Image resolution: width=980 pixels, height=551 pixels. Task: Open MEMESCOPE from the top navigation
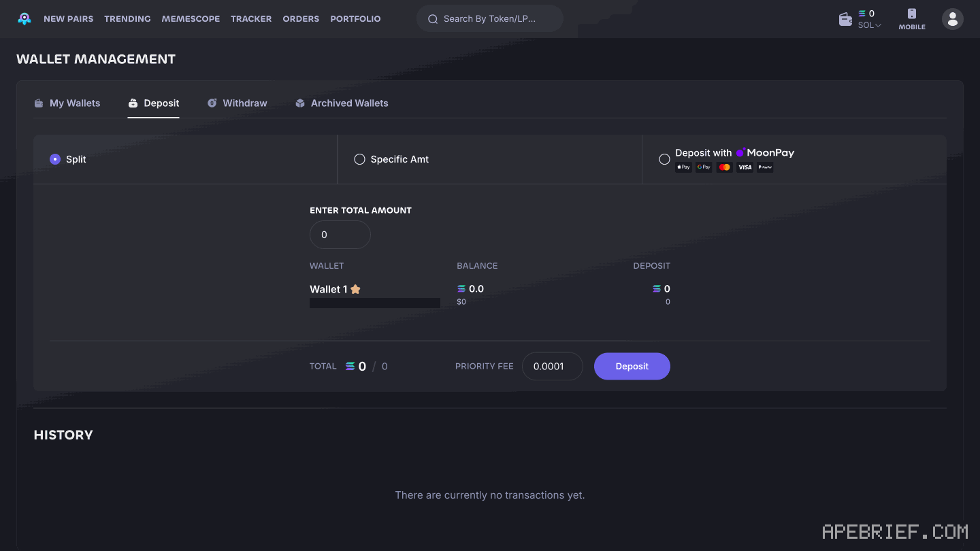[191, 19]
